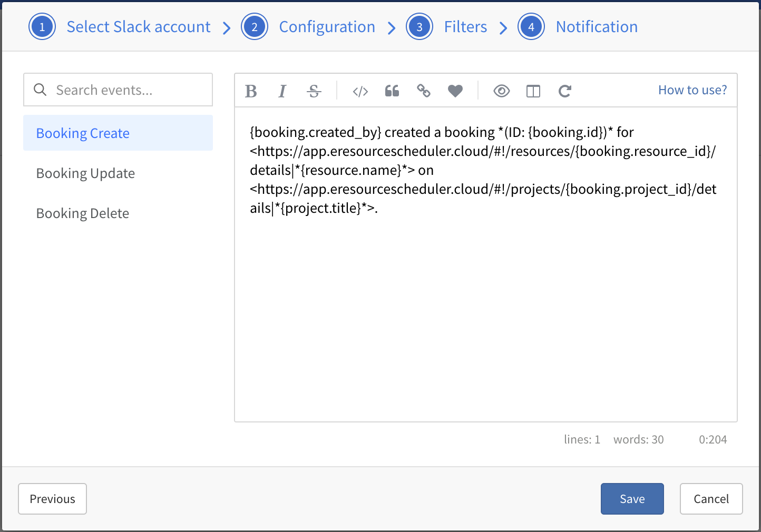
Task: Save the notification template
Action: (x=632, y=499)
